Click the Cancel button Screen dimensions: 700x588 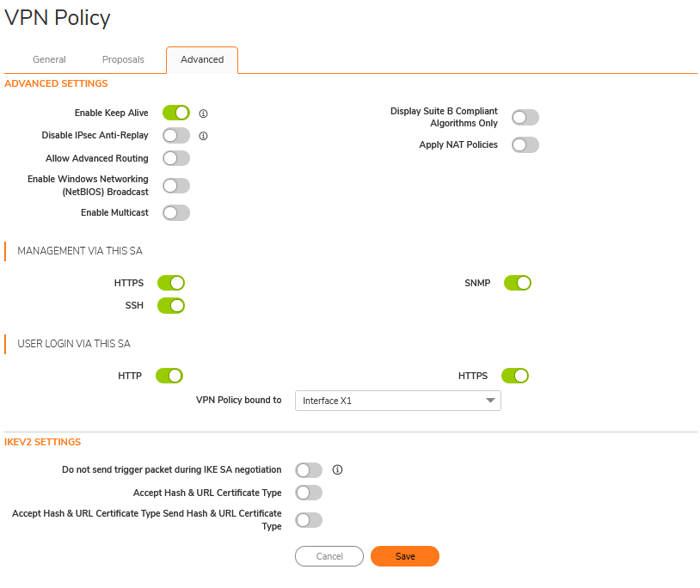pos(329,556)
